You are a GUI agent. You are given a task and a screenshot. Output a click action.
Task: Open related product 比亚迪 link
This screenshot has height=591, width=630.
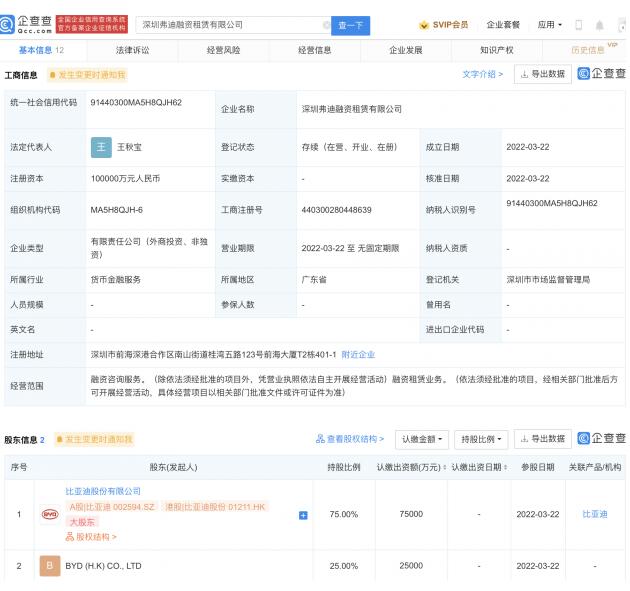595,514
